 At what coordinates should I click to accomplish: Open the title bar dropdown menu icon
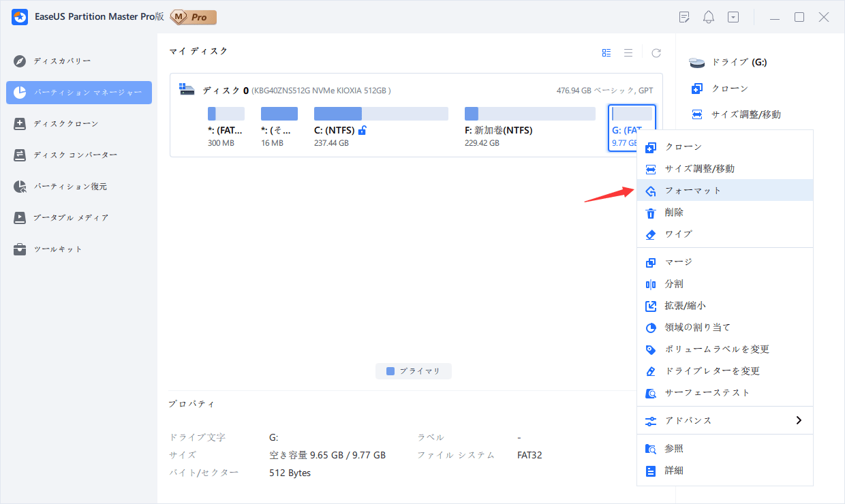point(733,18)
